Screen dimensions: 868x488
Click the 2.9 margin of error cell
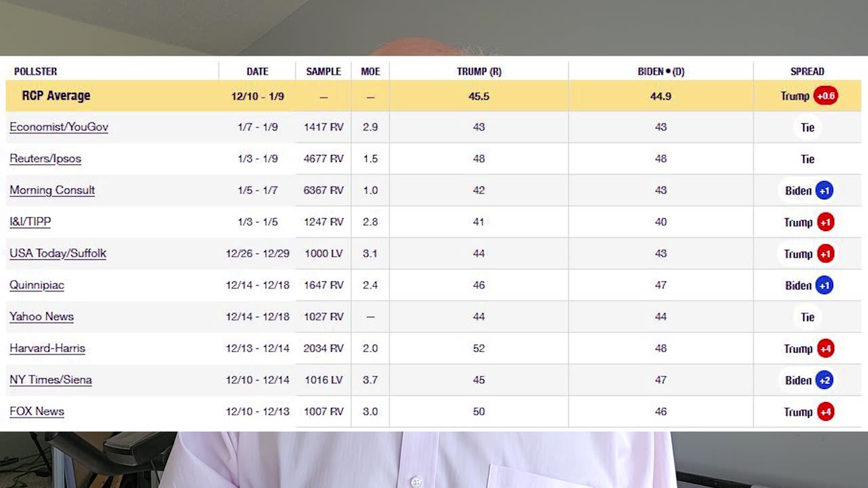coord(370,127)
